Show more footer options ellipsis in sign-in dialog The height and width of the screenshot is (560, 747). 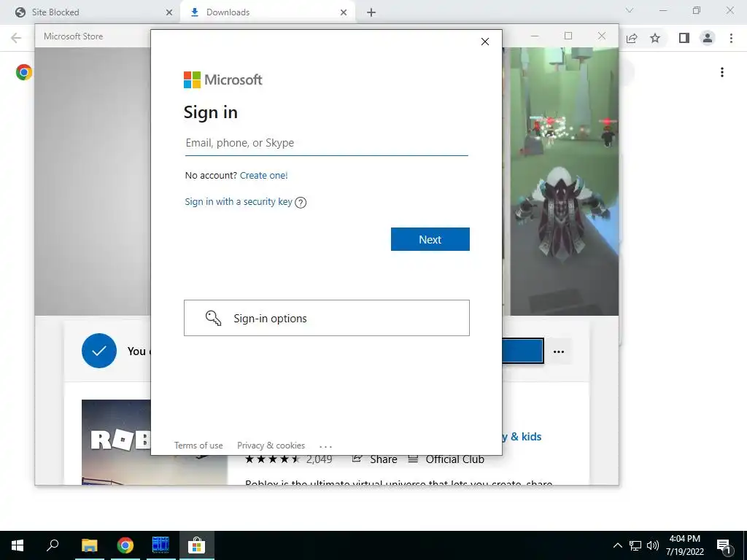tap(325, 446)
